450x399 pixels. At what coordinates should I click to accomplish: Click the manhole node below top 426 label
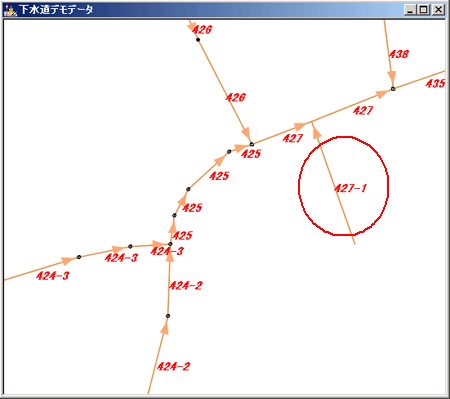point(198,40)
